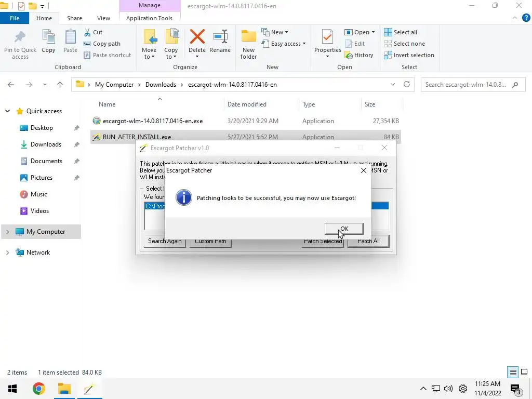Click the Search Again button

[165, 241]
